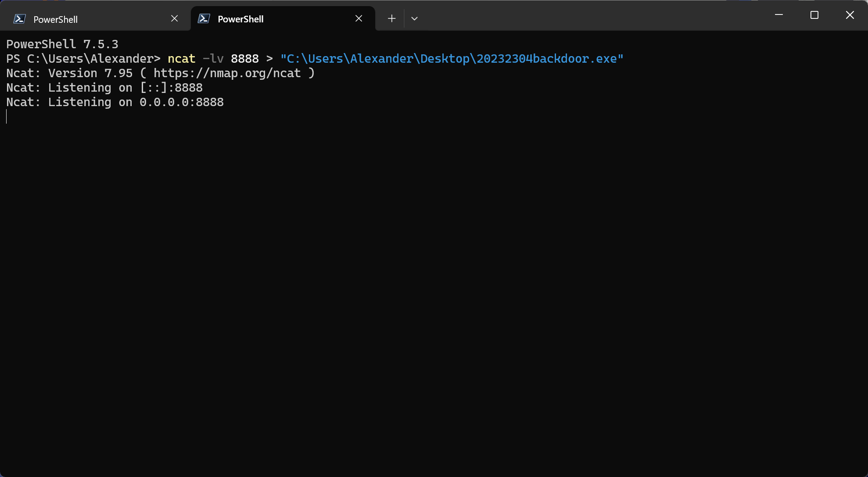The height and width of the screenshot is (477, 868).
Task: Minimize the terminal window
Action: pos(779,15)
